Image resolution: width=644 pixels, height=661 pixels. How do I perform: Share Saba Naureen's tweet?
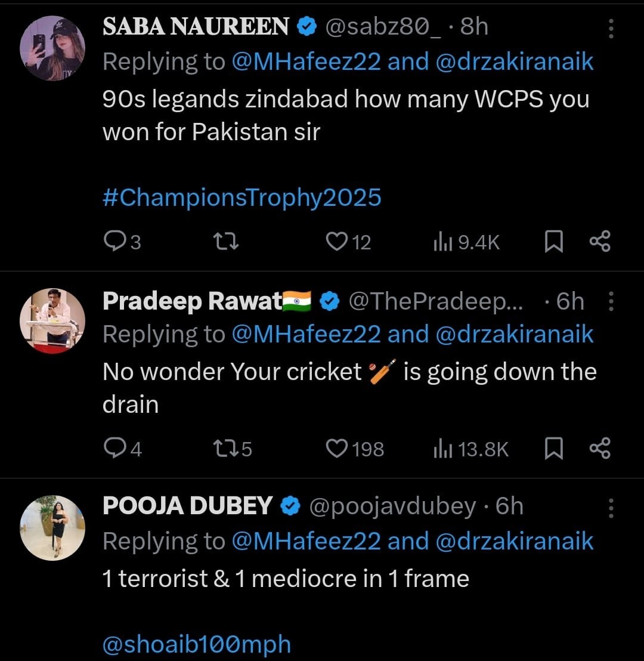pyautogui.click(x=600, y=241)
